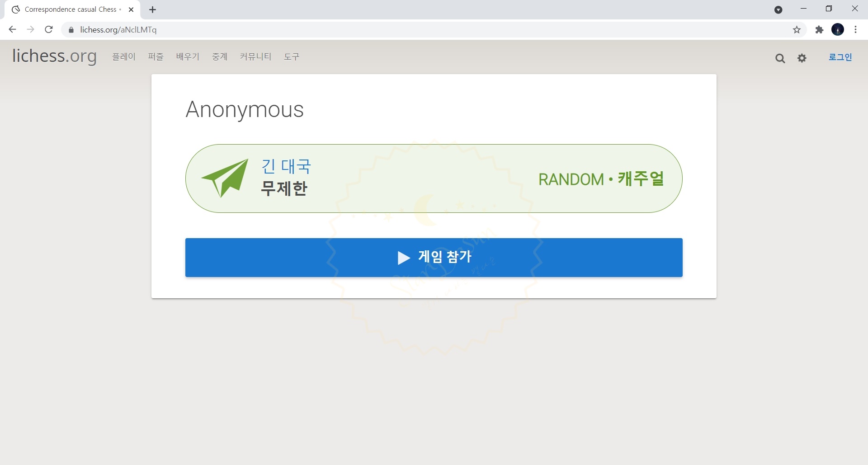Reload the page
The height and width of the screenshot is (465, 868).
[49, 30]
